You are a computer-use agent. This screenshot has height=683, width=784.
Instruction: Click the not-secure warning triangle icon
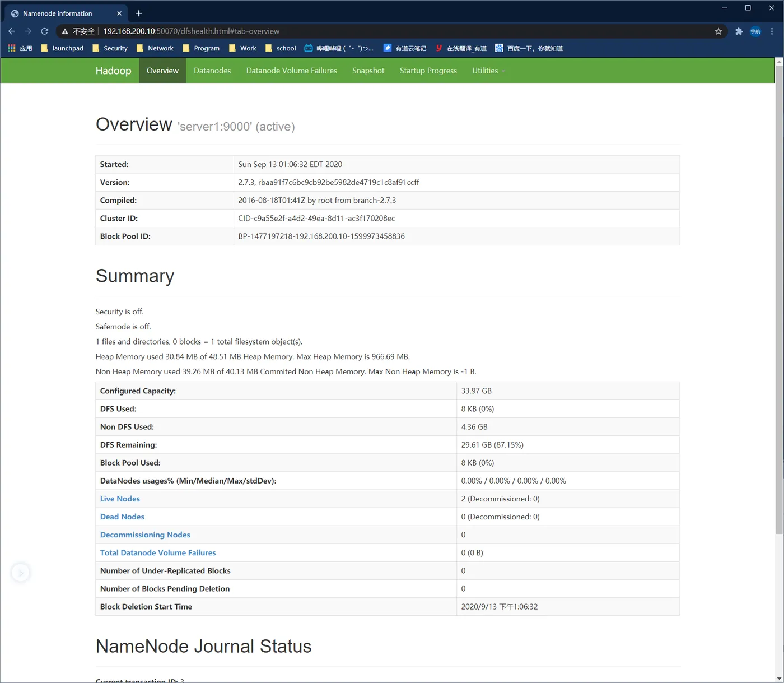tap(65, 31)
